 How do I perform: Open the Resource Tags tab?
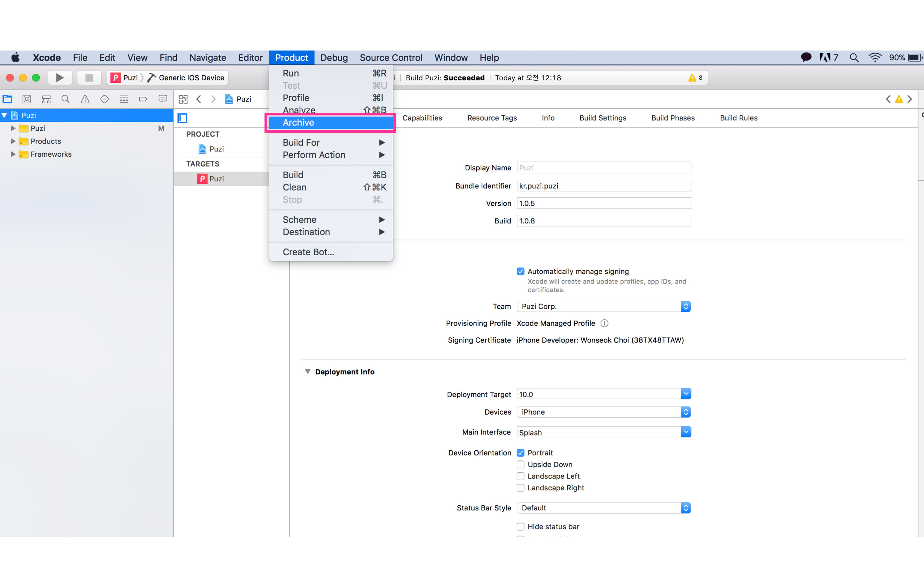[x=492, y=118]
